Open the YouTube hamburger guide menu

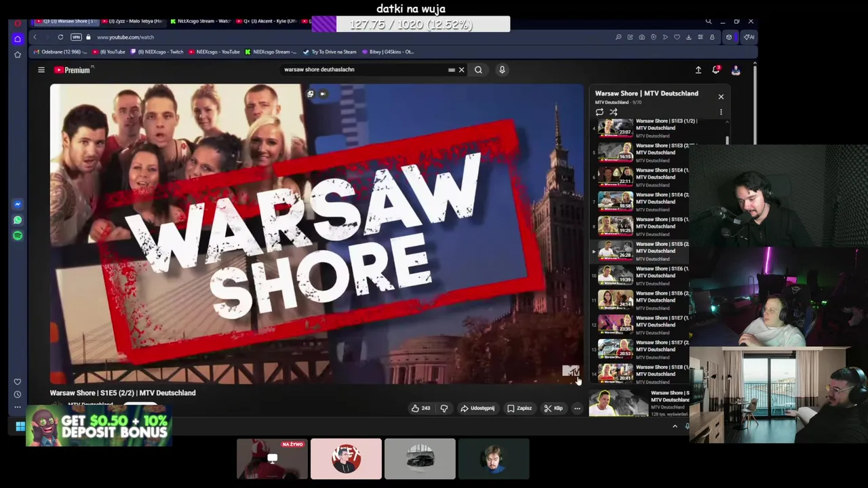pos(41,70)
